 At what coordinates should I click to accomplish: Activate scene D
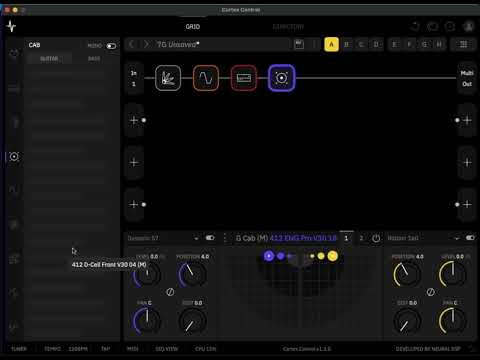pos(376,44)
